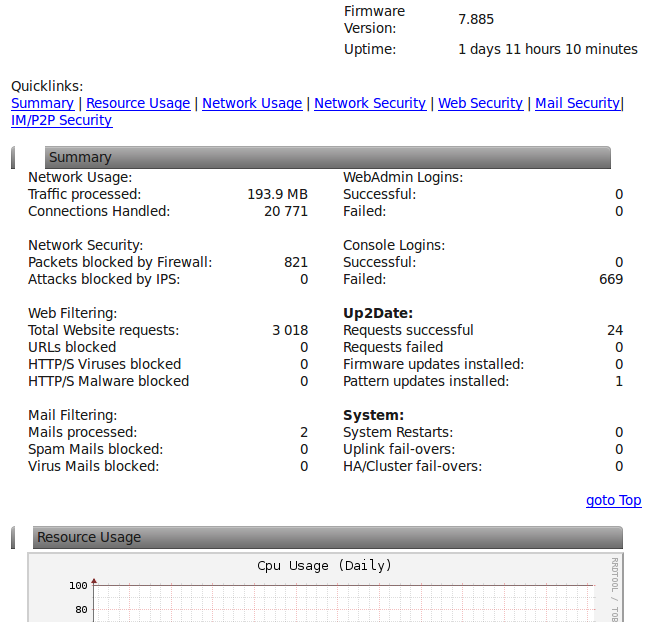Click the Summary section header bar
The width and height of the screenshot is (655, 622).
pos(326,157)
